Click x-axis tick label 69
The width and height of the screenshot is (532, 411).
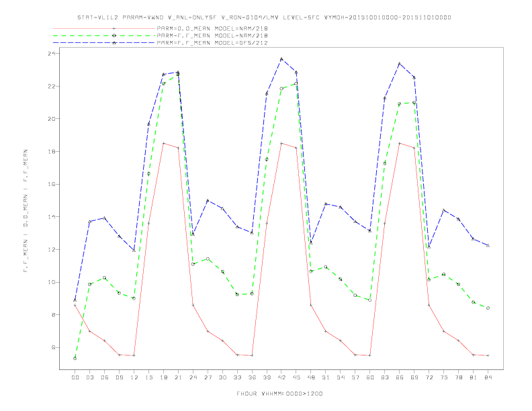pos(414,377)
